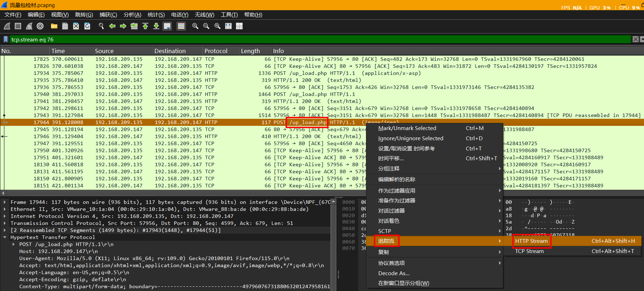Open display filter bookmark icon
The image size is (644, 291).
pyautogui.click(x=6, y=39)
